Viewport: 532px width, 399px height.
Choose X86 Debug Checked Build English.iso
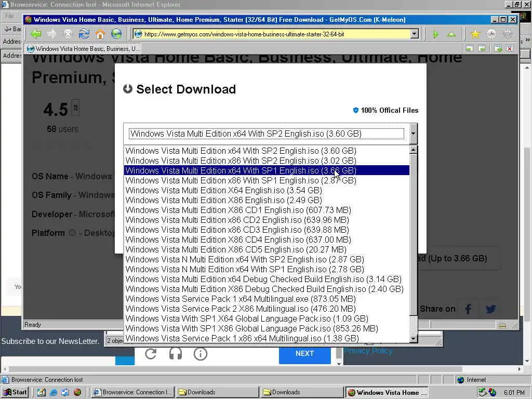click(267, 289)
